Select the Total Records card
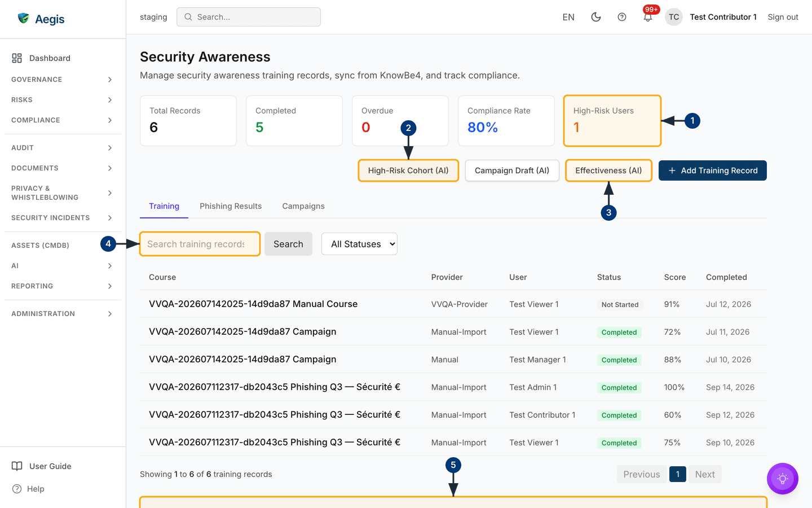 188,121
